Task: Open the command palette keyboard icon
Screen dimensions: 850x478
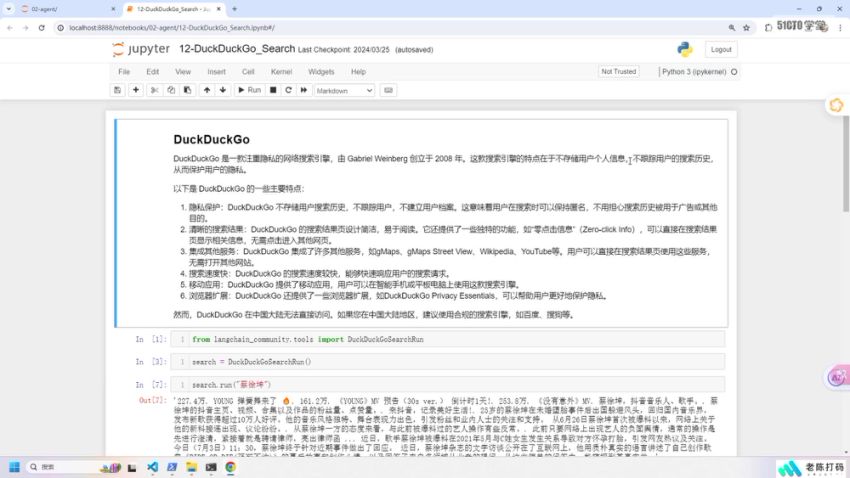Action: click(x=388, y=91)
